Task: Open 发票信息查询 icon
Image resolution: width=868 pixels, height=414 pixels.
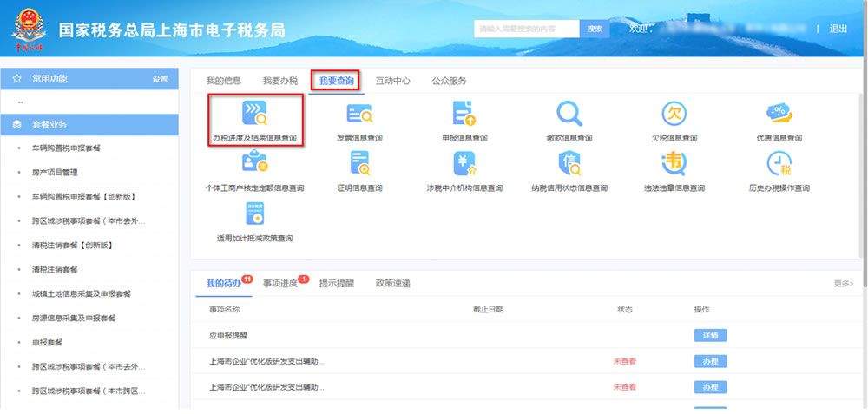Action: pyautogui.click(x=359, y=114)
